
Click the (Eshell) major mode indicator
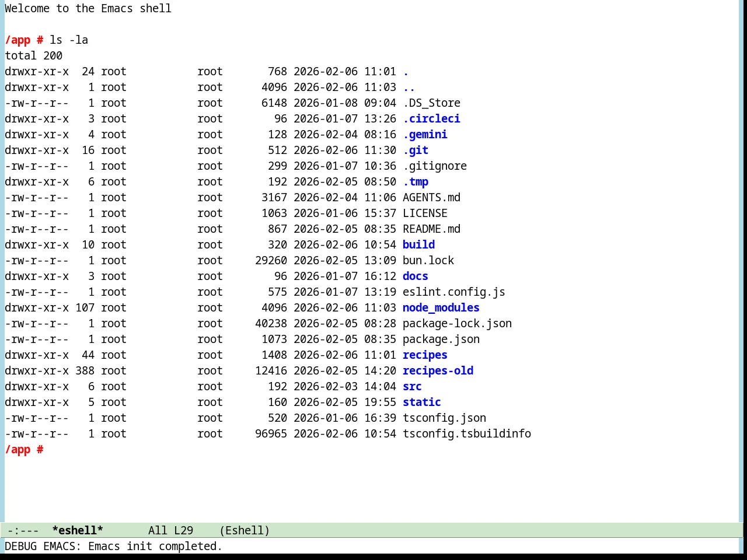(245, 530)
